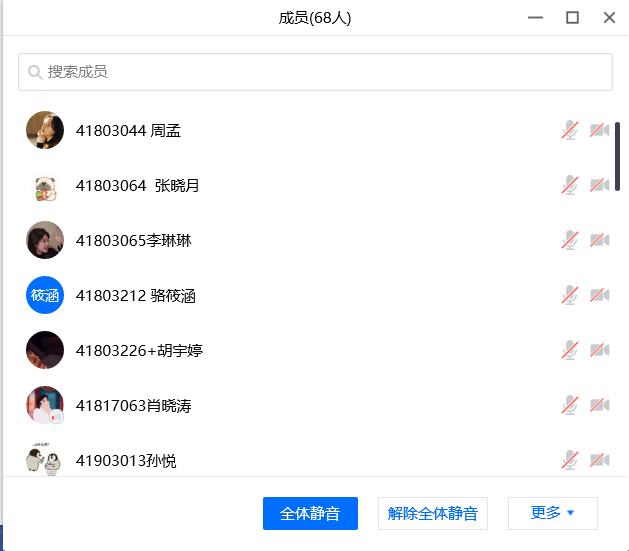Image resolution: width=629 pixels, height=551 pixels.
Task: Maximize the 成员 window
Action: point(572,17)
